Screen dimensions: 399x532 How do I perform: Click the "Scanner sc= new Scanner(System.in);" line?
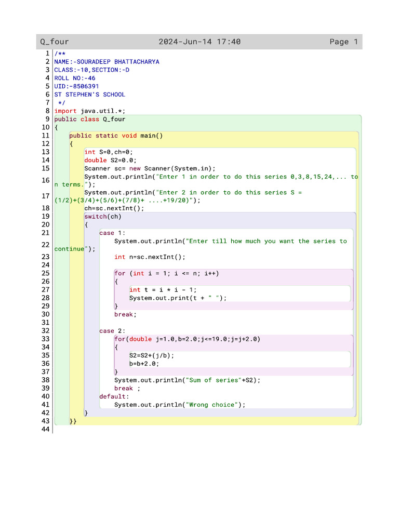pos(150,169)
